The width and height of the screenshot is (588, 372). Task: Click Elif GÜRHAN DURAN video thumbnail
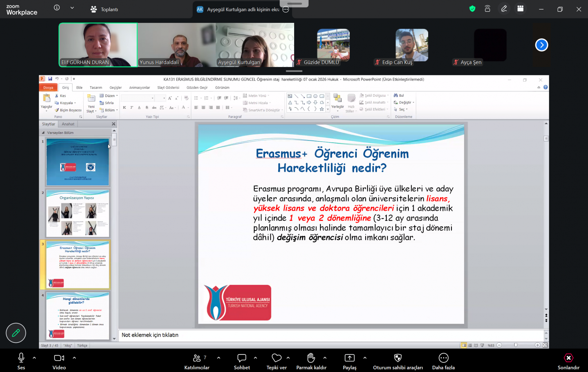[x=98, y=45]
